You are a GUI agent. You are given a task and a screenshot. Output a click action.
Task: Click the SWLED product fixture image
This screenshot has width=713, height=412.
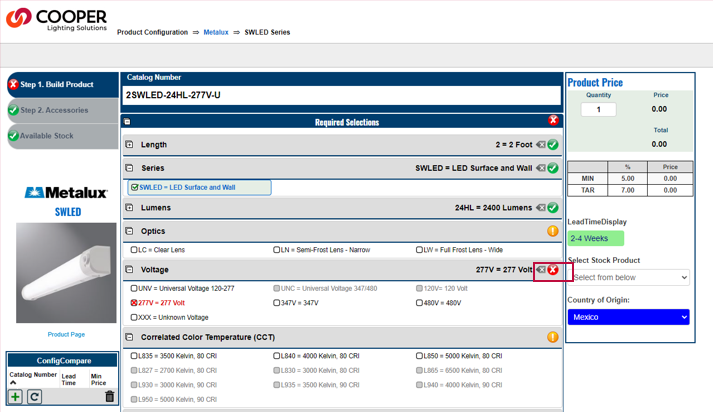(66, 273)
